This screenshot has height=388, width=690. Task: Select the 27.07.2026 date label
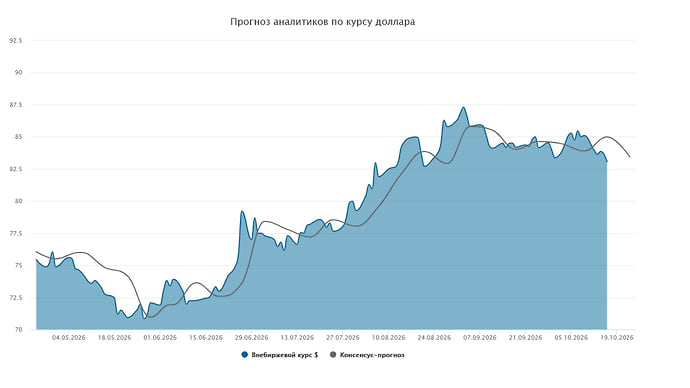tap(343, 338)
